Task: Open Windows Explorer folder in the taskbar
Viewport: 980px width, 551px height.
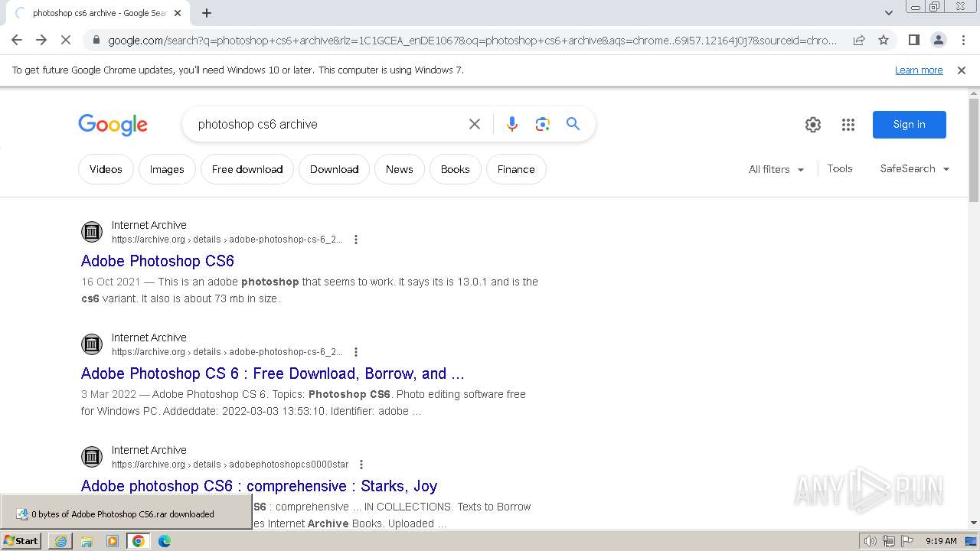Action: [x=87, y=541]
